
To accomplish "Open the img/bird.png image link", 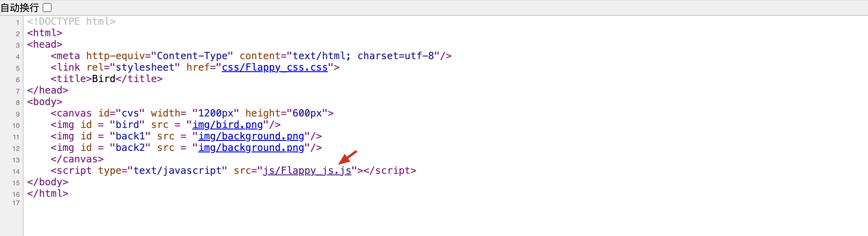I will coord(228,125).
